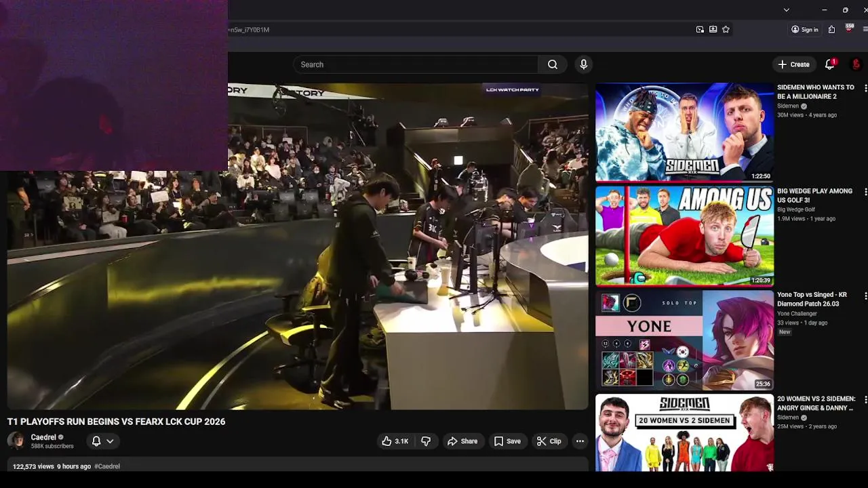868x488 pixels.
Task: Clip the video using scissors button
Action: point(549,441)
